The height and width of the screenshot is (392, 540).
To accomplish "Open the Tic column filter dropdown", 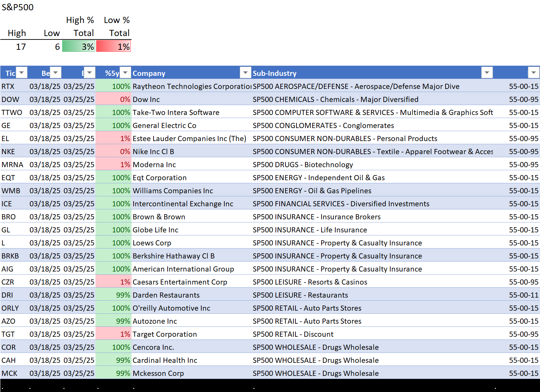I will (22, 73).
